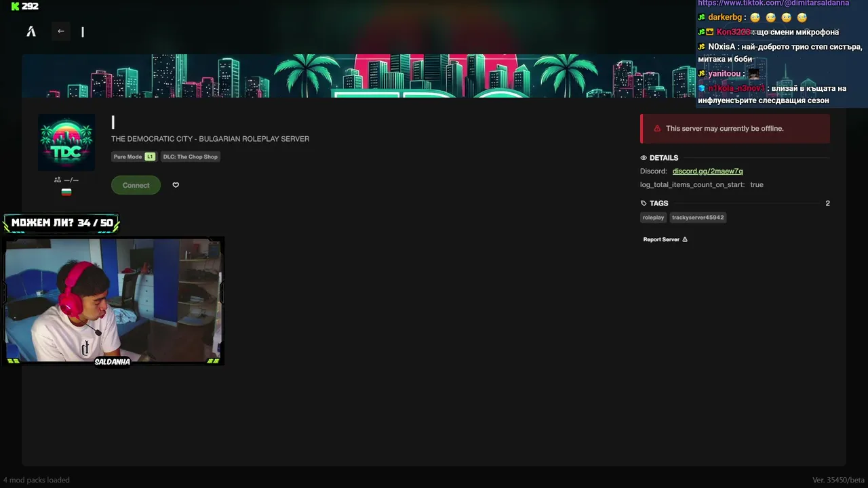Click the "log_total_items_count_on_start:" detail label
Image resolution: width=868 pixels, height=488 pixels.
pyautogui.click(x=692, y=185)
